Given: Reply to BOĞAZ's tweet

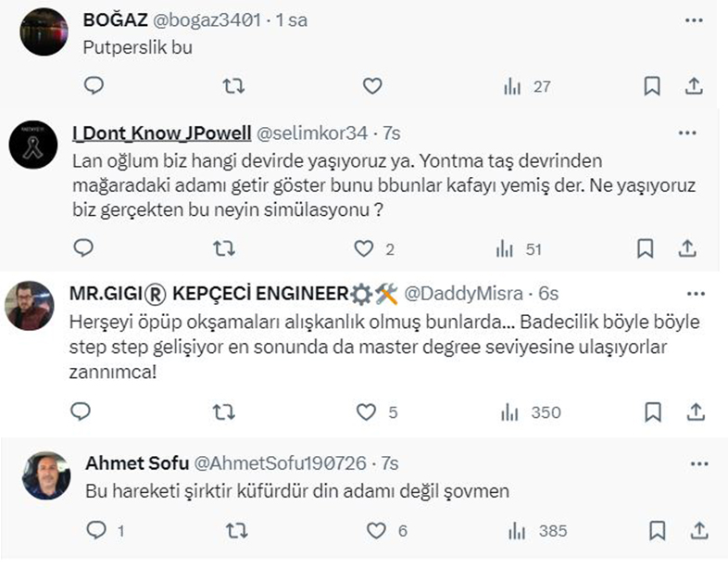Looking at the screenshot, I should (x=94, y=86).
